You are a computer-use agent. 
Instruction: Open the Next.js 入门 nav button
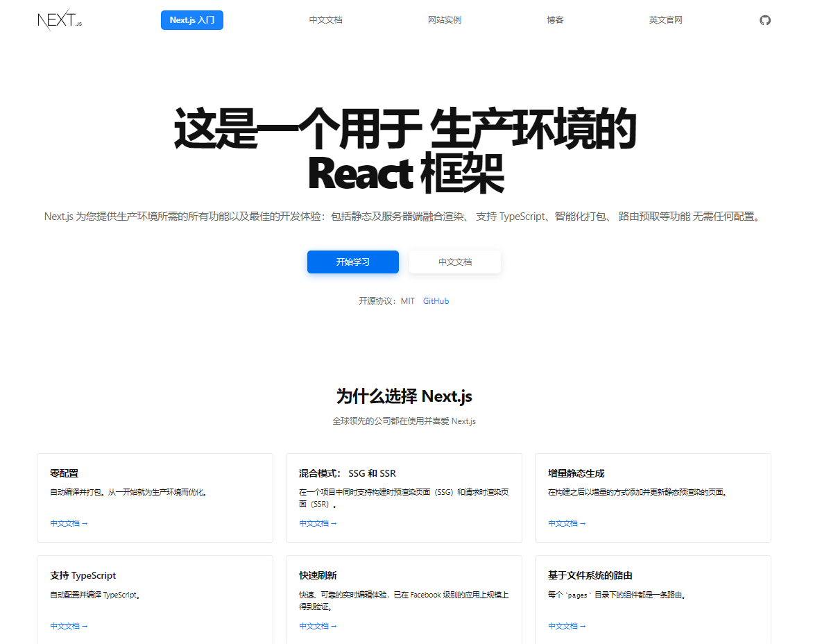click(192, 20)
